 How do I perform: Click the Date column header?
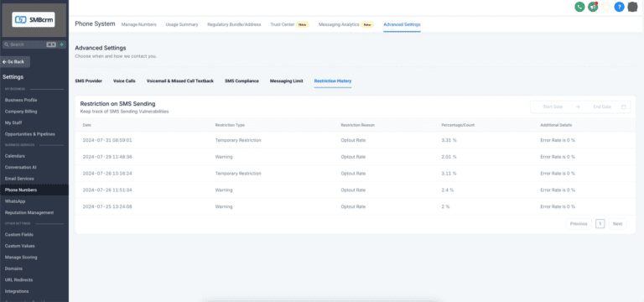(x=87, y=125)
